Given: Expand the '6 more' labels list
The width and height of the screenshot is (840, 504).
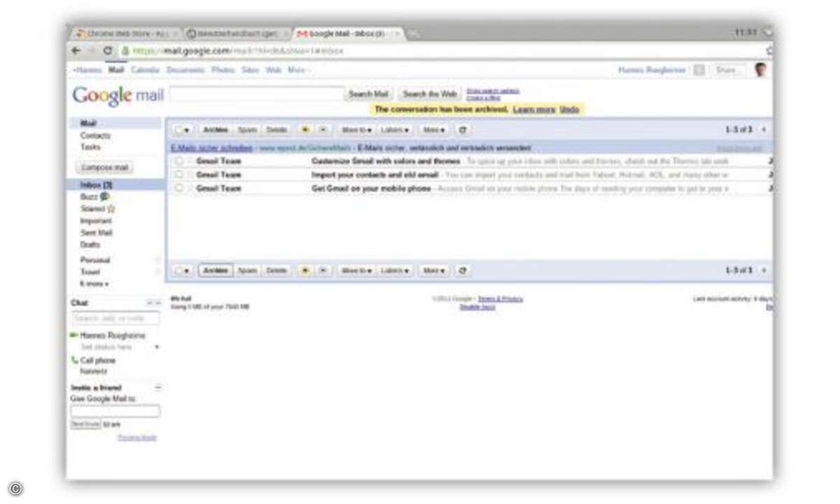Looking at the screenshot, I should coord(94,283).
